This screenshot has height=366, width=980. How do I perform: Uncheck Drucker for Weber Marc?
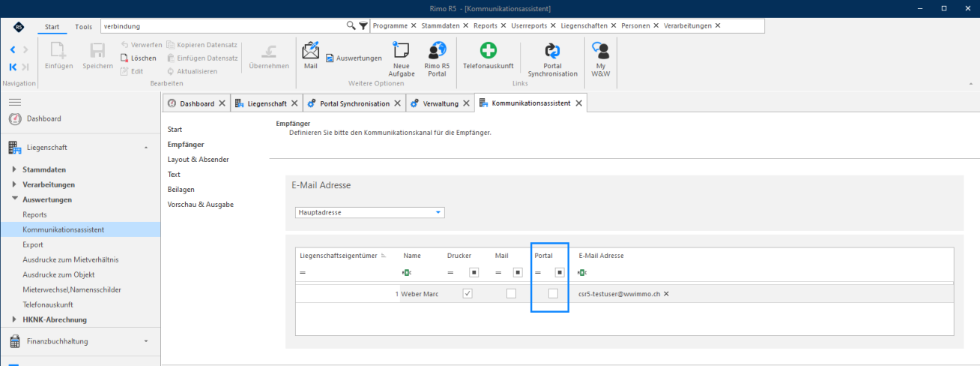click(x=468, y=294)
